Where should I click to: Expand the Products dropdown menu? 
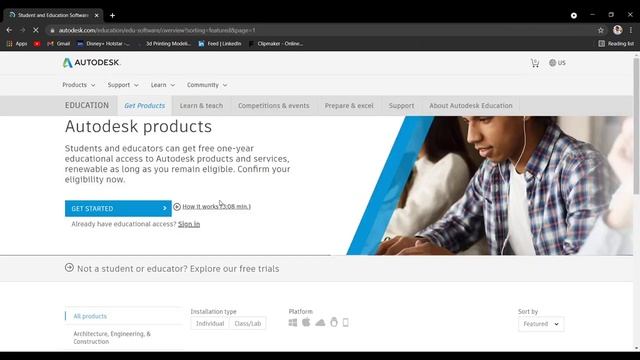click(x=78, y=85)
